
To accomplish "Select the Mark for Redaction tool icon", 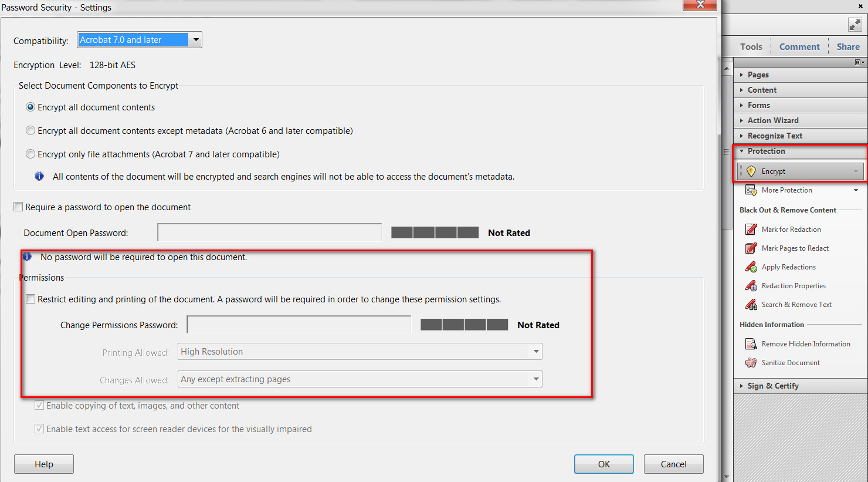I will pyautogui.click(x=751, y=230).
